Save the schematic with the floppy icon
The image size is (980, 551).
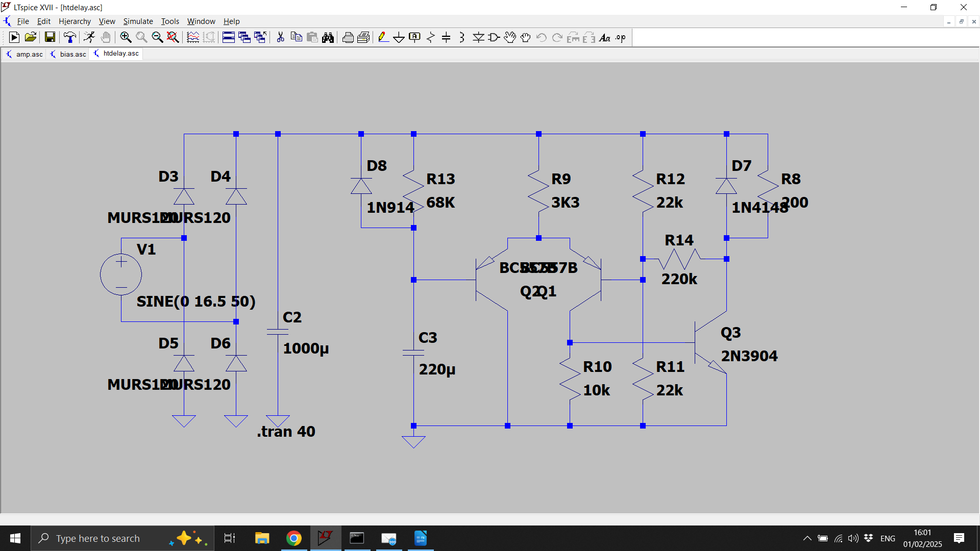[50, 37]
